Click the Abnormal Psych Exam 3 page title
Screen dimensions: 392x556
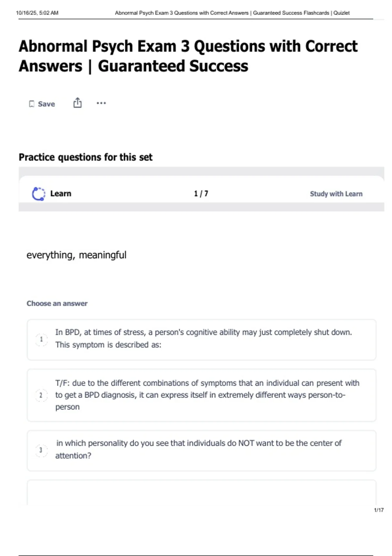coord(188,56)
